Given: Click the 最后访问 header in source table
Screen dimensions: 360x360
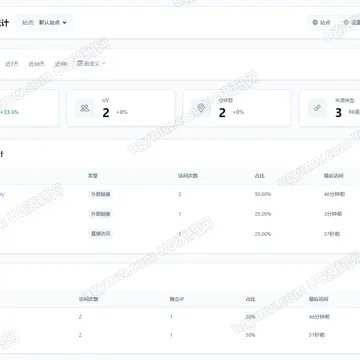Looking at the screenshot, I should click(x=333, y=176).
